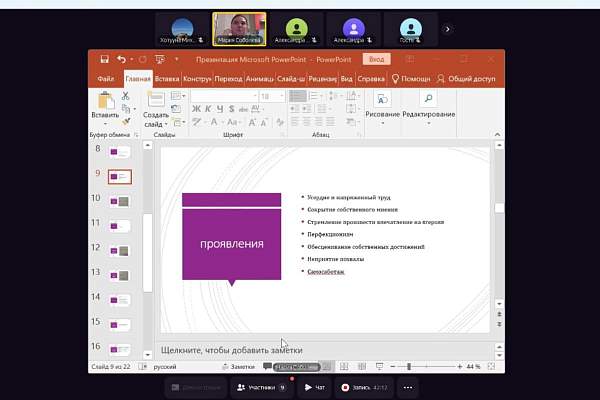Toggle strikethrough abc formatting
The image size is (600, 400).
click(243, 109)
